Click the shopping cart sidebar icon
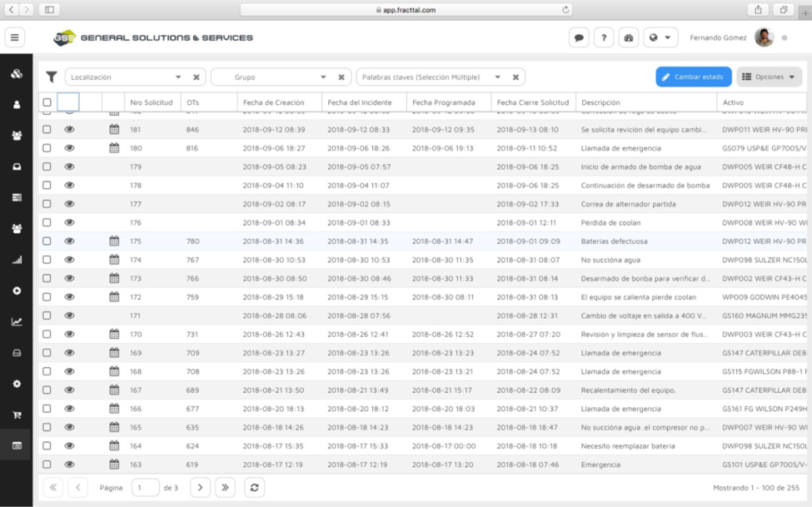This screenshot has height=507, width=812. [17, 415]
